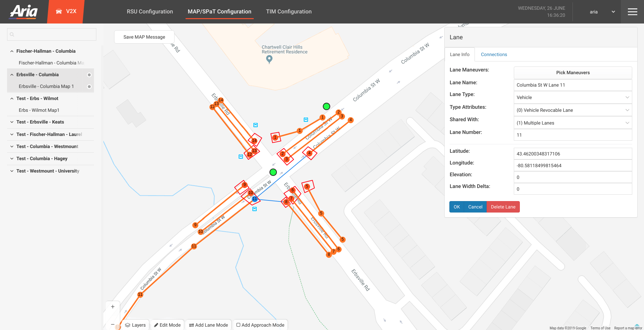This screenshot has height=330, width=644.
Task: Click the Elevation input field
Action: coord(573,177)
